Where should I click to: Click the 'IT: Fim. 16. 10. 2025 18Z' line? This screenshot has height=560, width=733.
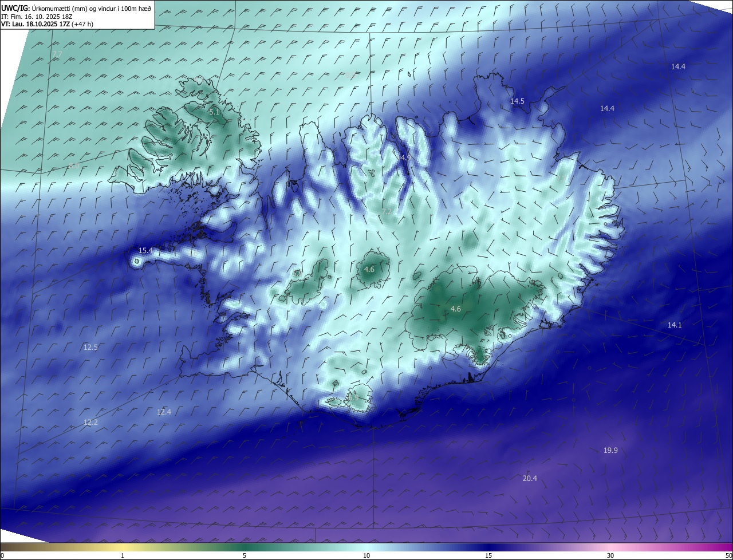36,16
